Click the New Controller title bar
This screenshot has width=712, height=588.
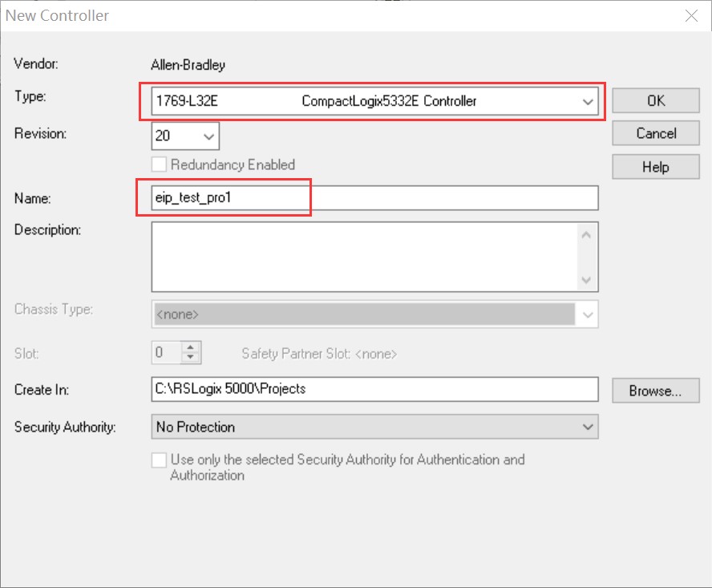click(x=321, y=15)
